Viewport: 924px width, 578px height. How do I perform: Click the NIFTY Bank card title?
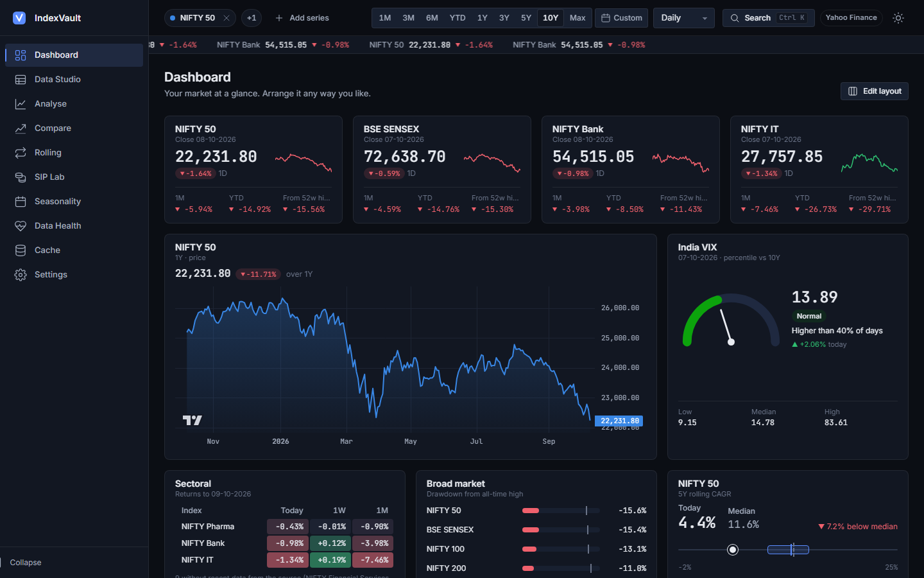(577, 129)
